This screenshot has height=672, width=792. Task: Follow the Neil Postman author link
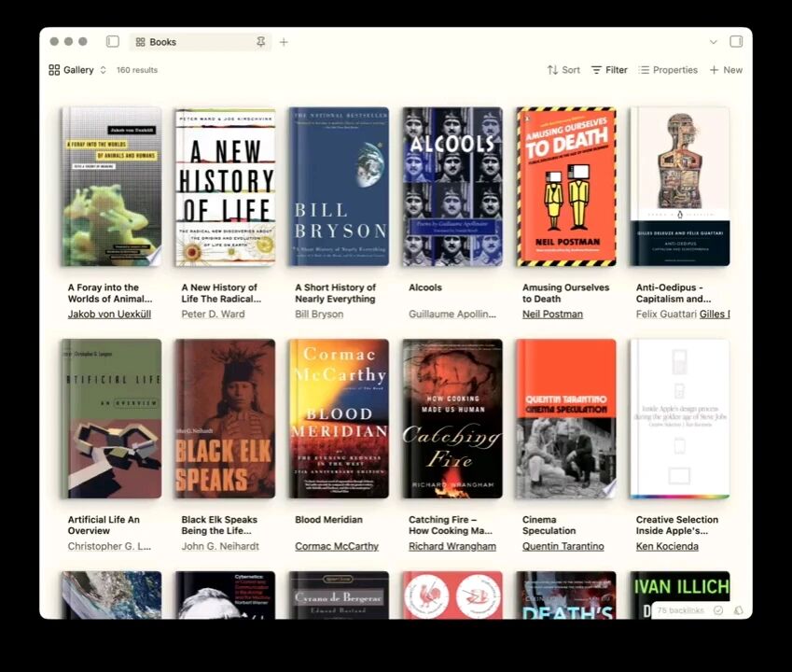pos(552,315)
